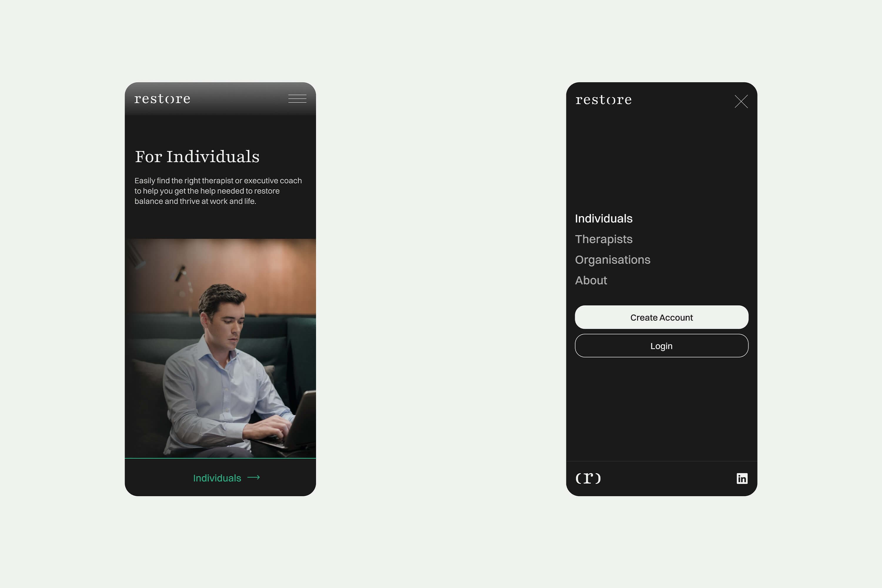Follow the green Individuals link
The image size is (882, 588).
217,478
